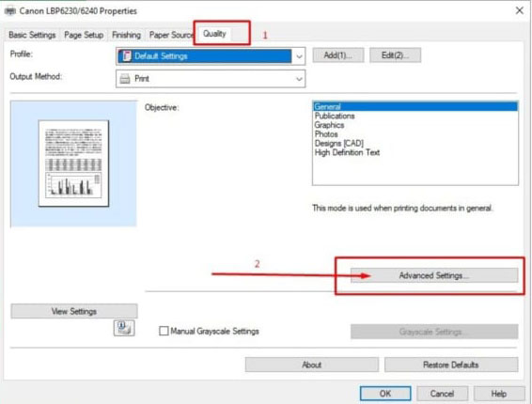
Task: Select Photos in the Objective list
Action: [x=326, y=134]
